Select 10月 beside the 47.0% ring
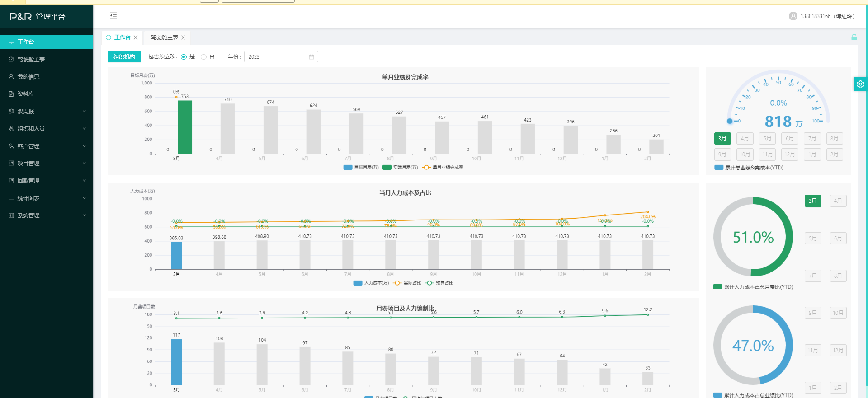Viewport: 868px width, 398px height. (x=838, y=313)
